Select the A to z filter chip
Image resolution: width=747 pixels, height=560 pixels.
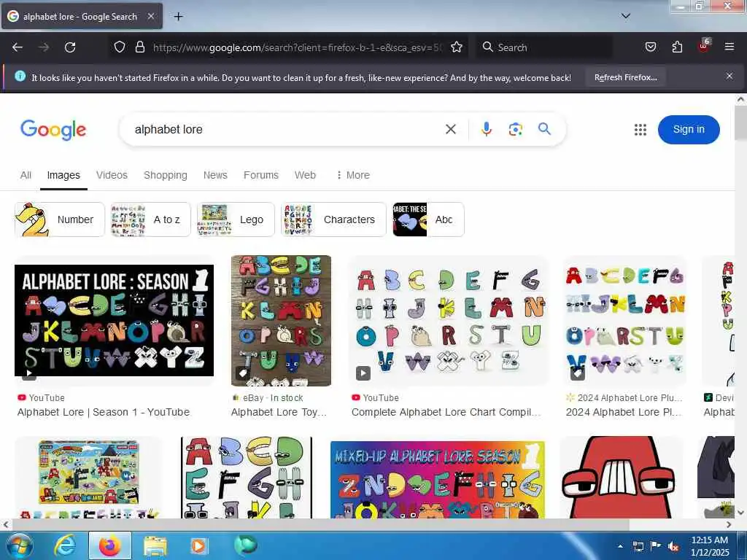(x=150, y=219)
